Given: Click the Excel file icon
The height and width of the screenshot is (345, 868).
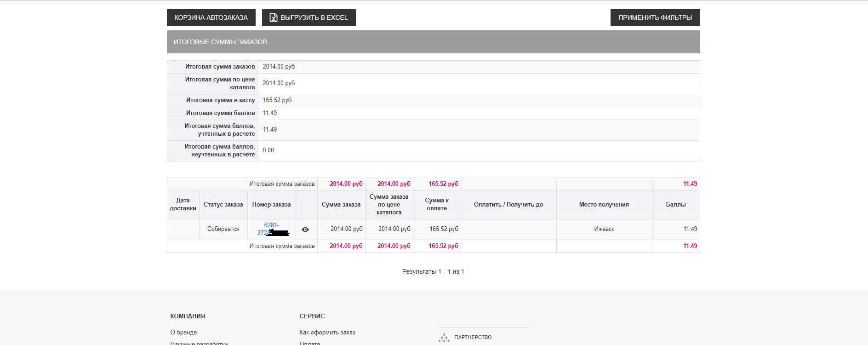Looking at the screenshot, I should (x=274, y=17).
